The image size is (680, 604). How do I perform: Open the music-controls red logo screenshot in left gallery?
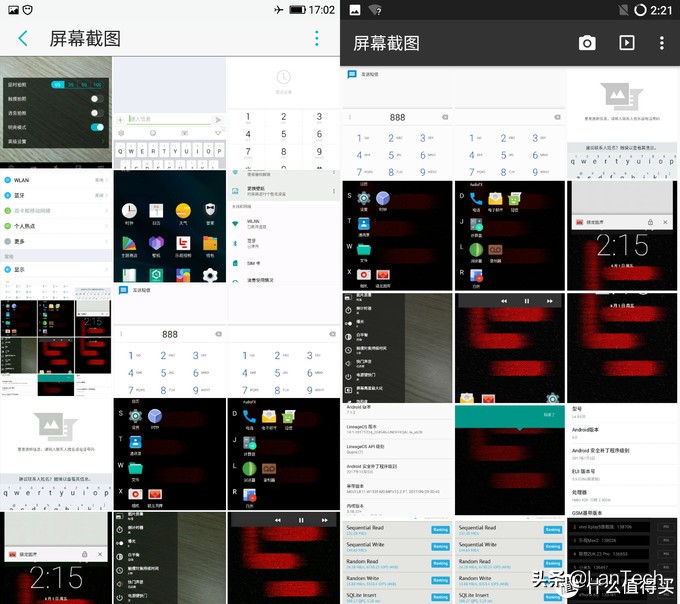(283, 558)
